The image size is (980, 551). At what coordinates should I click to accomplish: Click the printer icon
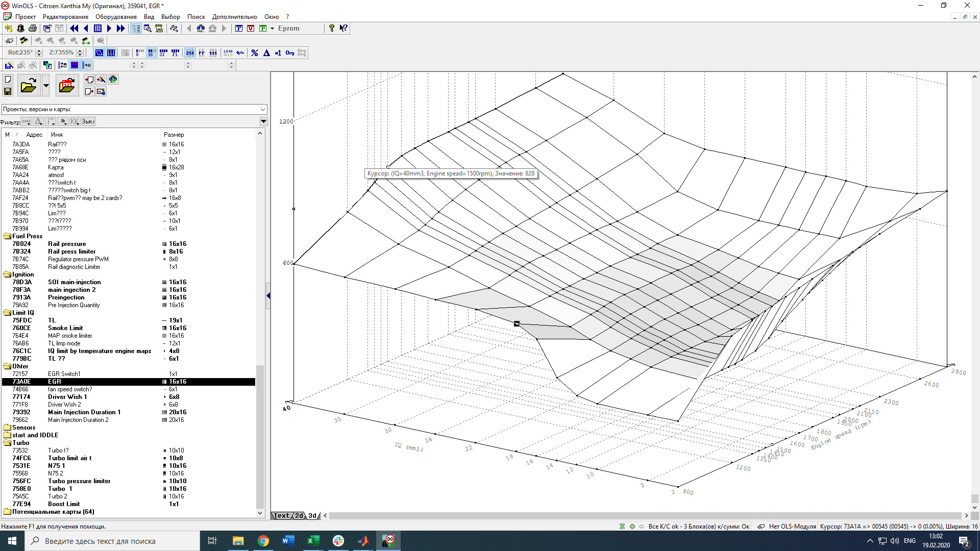coord(33,29)
